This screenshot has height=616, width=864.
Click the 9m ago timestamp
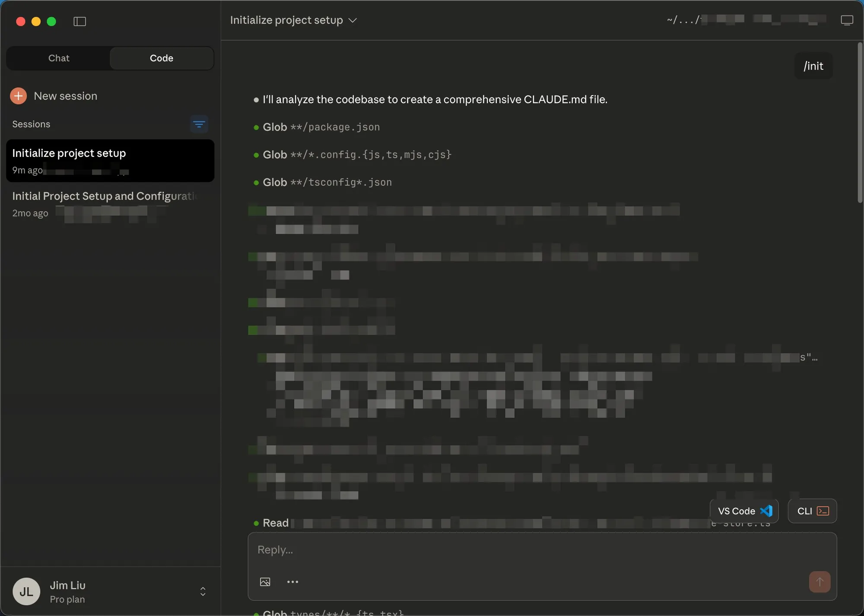tap(28, 170)
